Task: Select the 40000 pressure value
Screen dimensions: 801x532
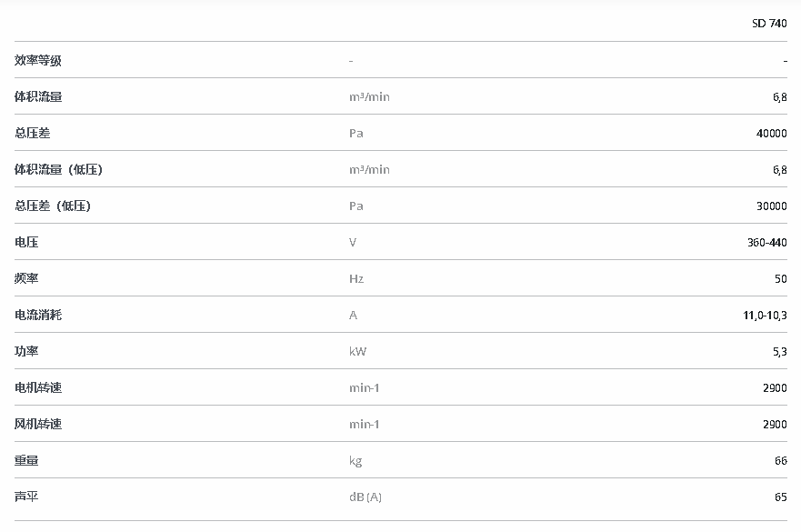Action: [x=771, y=133]
